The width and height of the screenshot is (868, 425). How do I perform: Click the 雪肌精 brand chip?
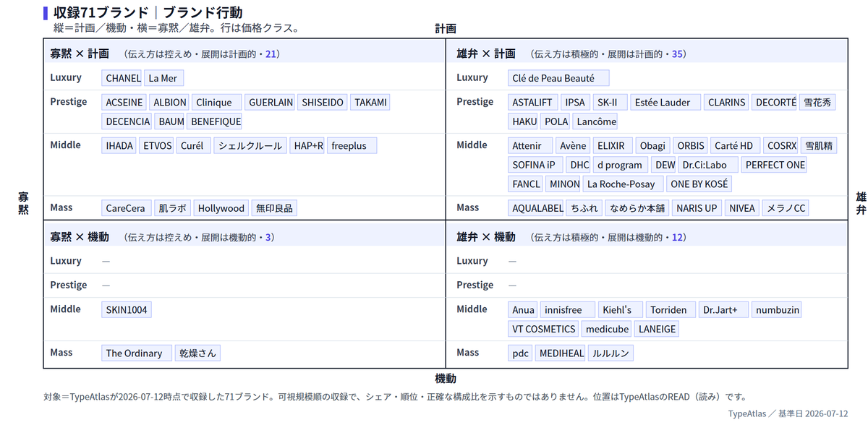click(x=818, y=146)
